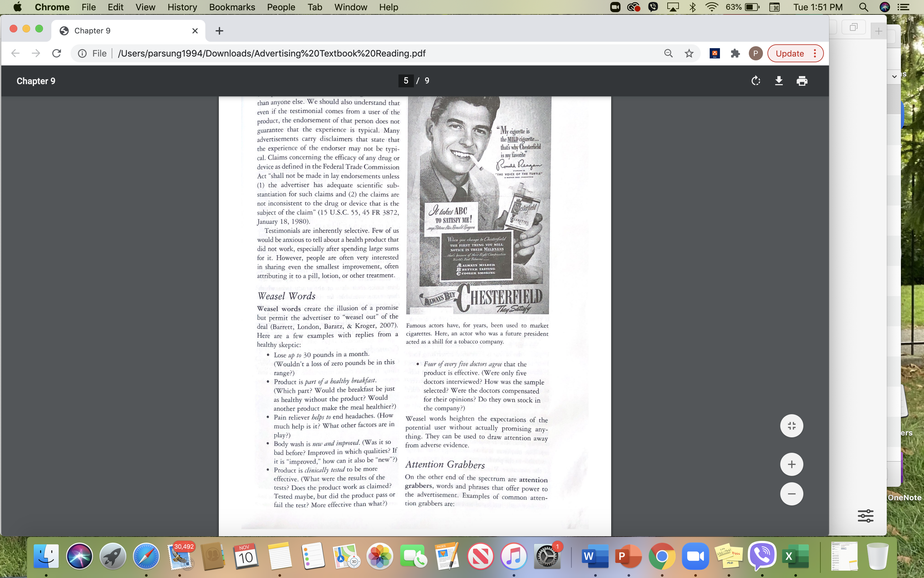This screenshot has height=578, width=924.
Task: Click the Chesterfield advertisement image
Action: point(478,205)
